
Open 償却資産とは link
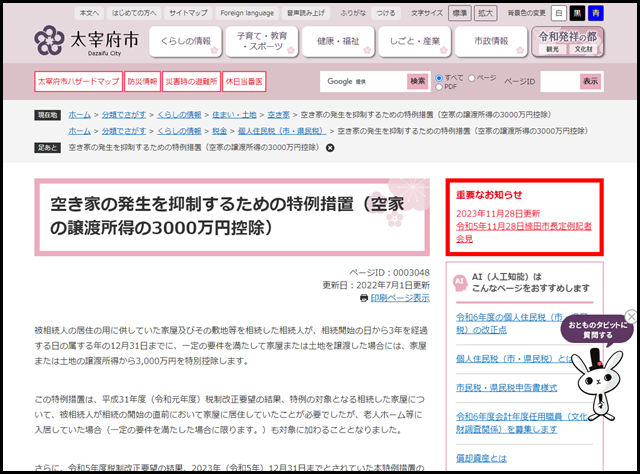pos(481,458)
